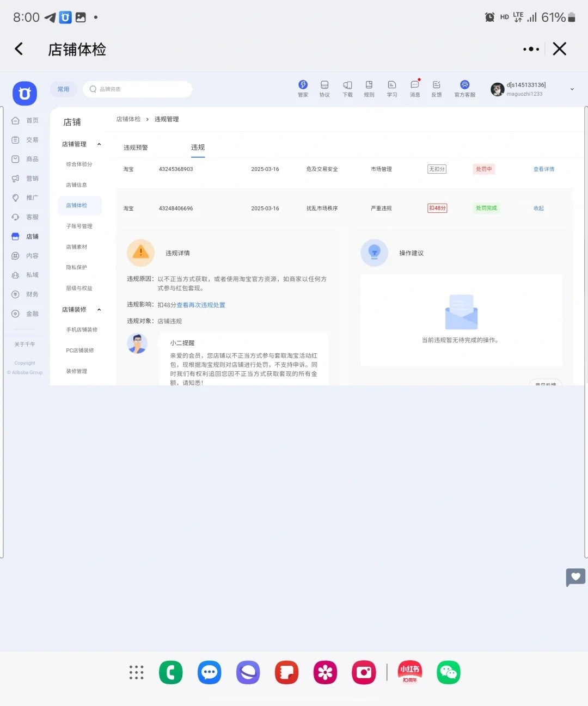The height and width of the screenshot is (706, 588).
Task: Click the 无扣分 tag
Action: click(x=437, y=169)
